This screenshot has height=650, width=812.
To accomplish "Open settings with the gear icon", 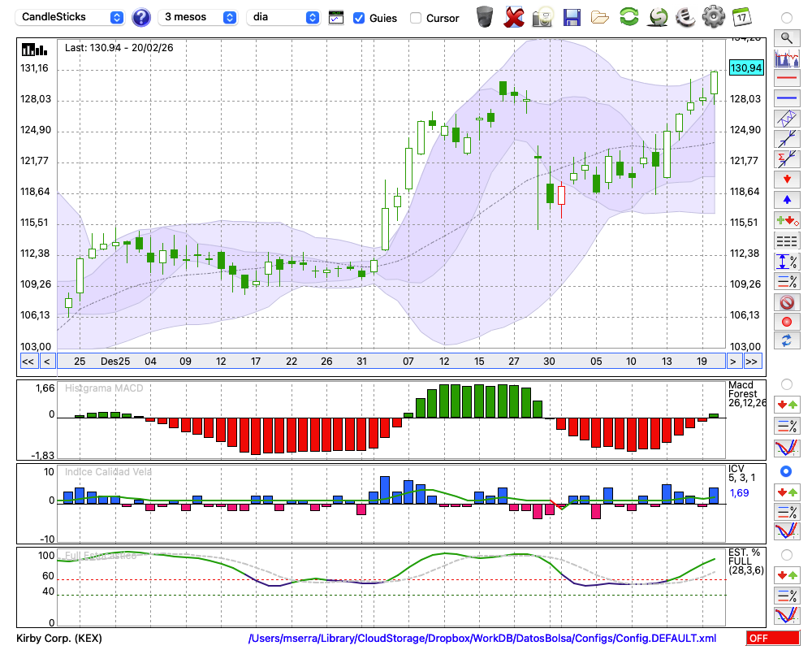I will [x=713, y=16].
